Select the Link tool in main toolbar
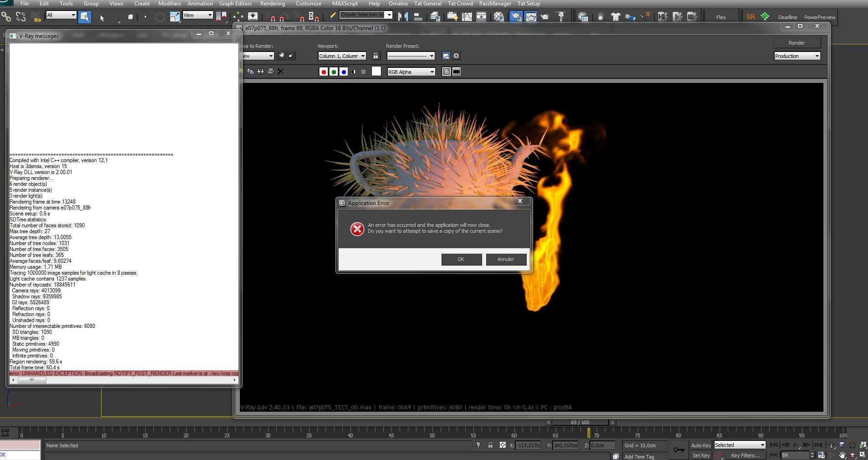 click(6, 17)
